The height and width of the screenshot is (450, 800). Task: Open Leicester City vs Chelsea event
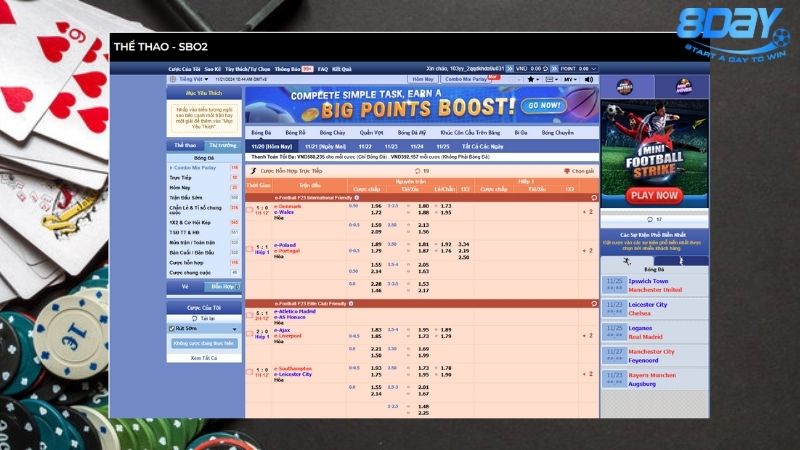655,309
